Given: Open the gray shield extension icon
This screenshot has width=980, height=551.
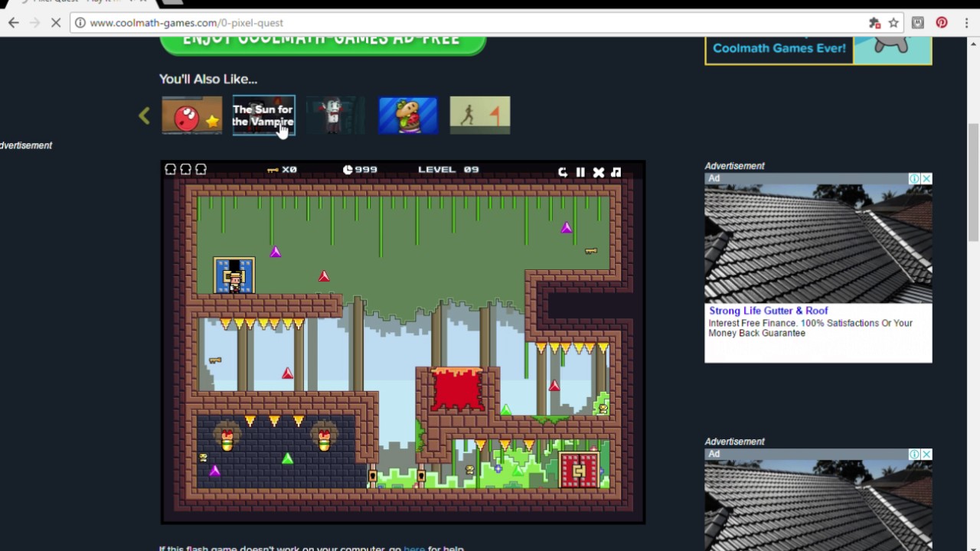Looking at the screenshot, I should (x=918, y=23).
